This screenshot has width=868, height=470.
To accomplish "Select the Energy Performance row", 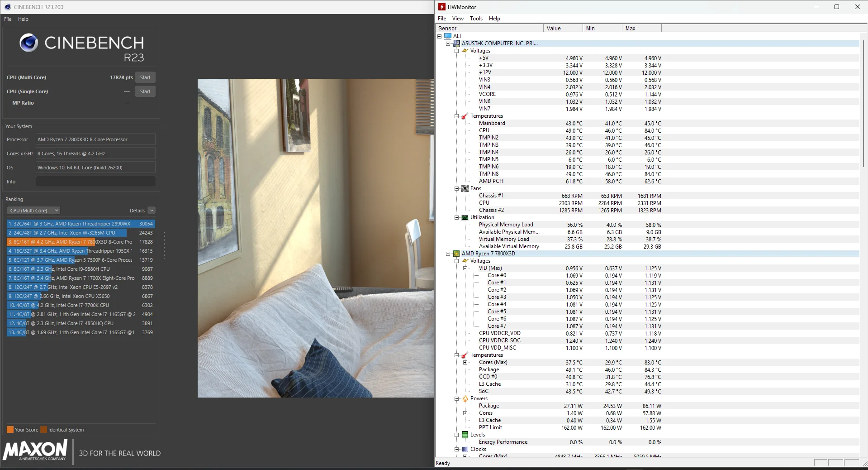I will pos(570,442).
